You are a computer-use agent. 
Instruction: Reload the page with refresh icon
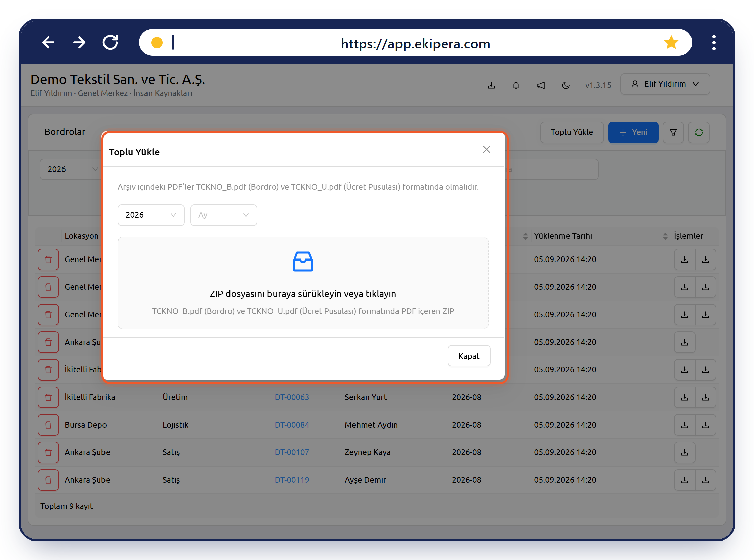click(x=111, y=43)
